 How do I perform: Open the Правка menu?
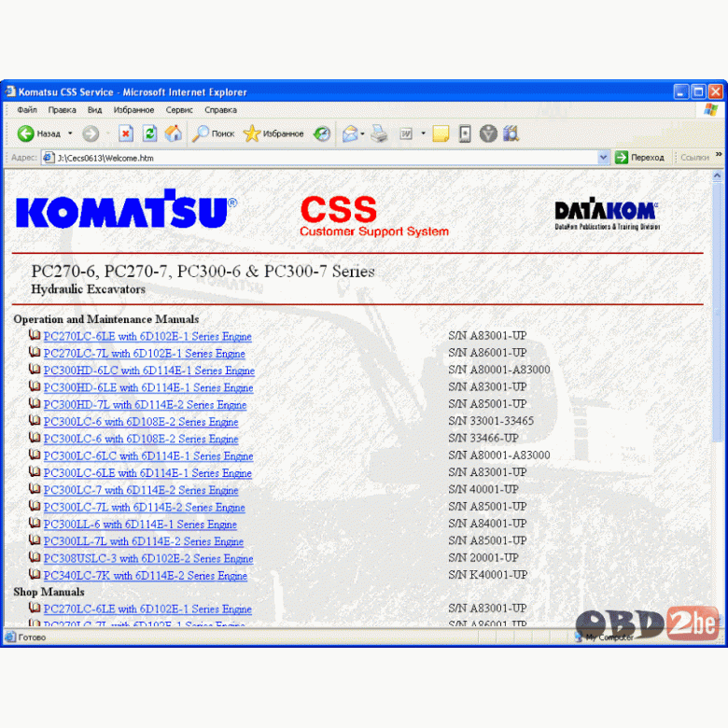pos(63,110)
